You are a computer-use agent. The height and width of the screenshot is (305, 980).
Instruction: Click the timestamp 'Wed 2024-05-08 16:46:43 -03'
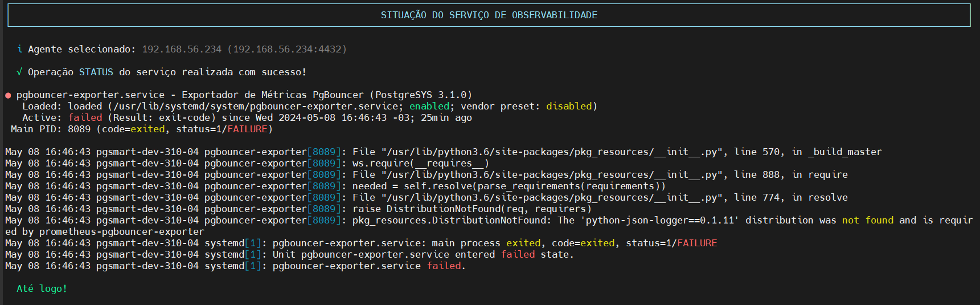coord(335,117)
